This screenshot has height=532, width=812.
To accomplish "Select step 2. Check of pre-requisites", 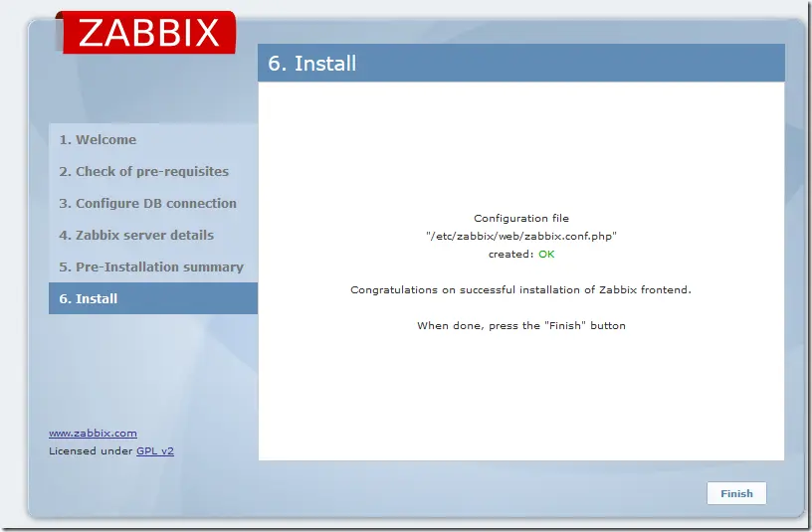I will (x=143, y=171).
